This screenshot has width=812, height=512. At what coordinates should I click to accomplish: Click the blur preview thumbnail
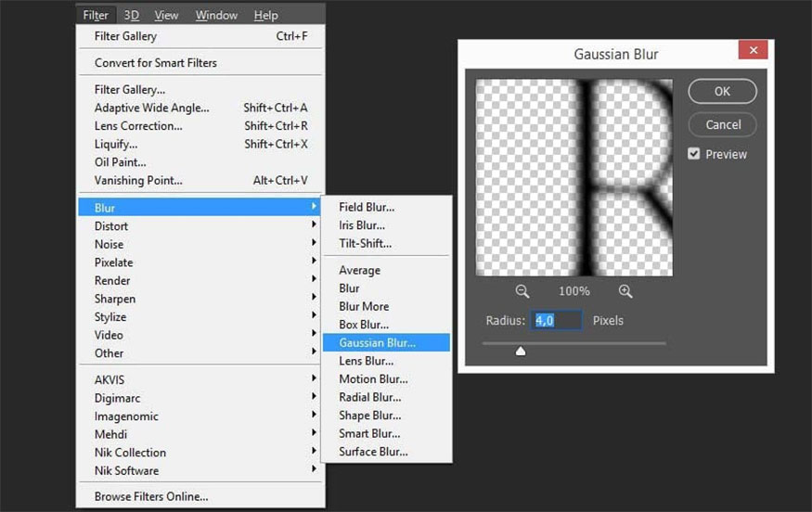click(x=574, y=177)
